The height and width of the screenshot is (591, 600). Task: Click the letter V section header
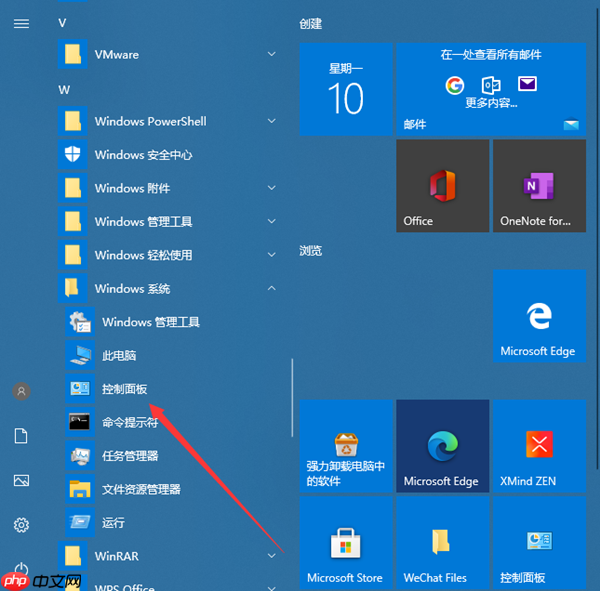coord(62,23)
